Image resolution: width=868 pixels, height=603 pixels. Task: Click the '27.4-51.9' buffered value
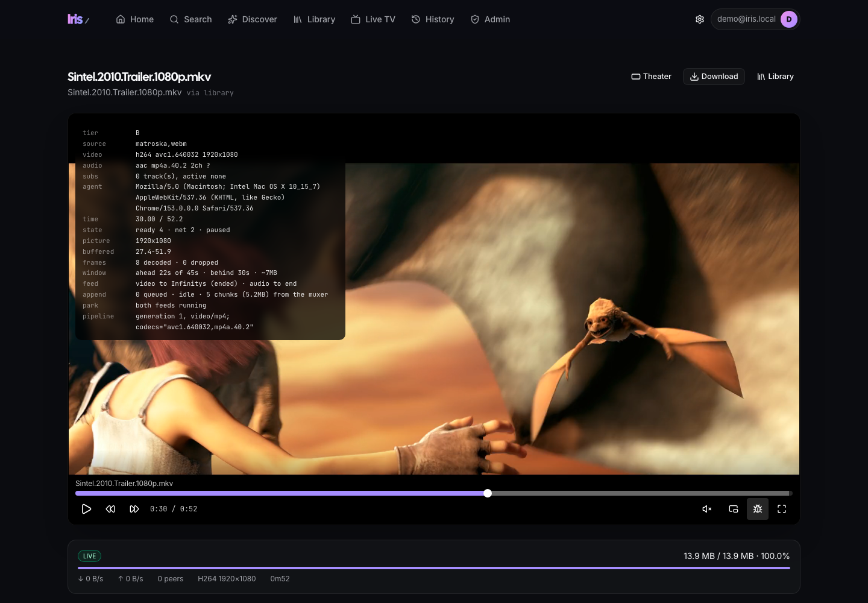[x=153, y=252]
